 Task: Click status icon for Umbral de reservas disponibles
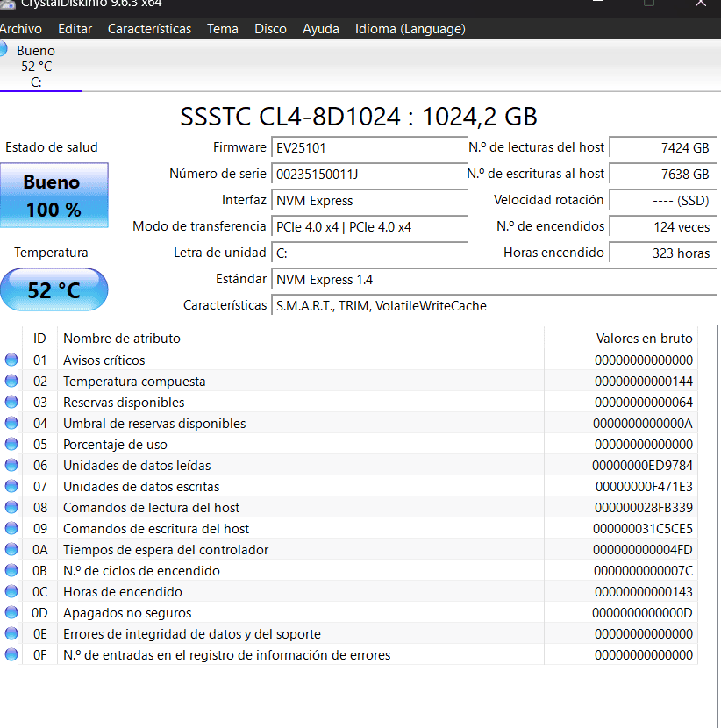[11, 423]
